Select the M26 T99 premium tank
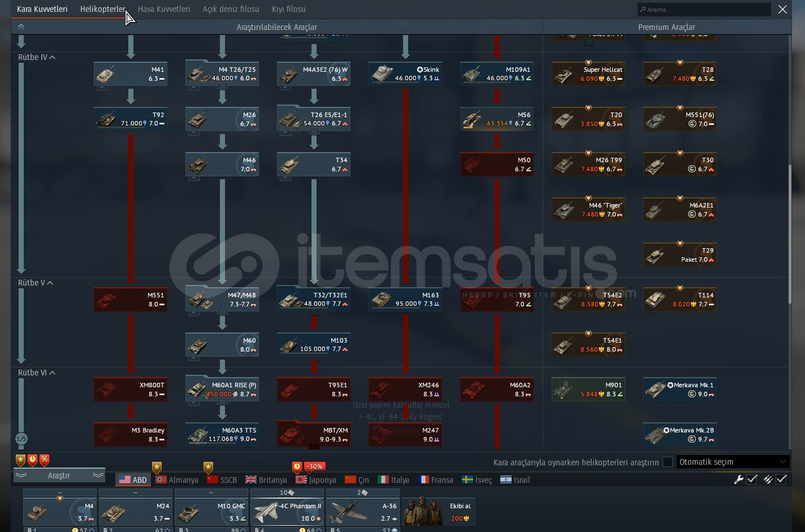Image resolution: width=805 pixels, height=532 pixels. tap(588, 165)
